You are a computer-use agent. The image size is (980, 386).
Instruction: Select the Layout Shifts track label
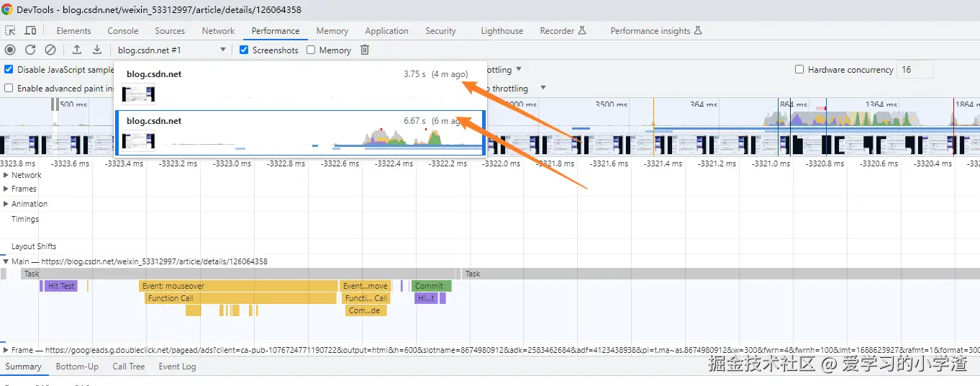(x=34, y=246)
